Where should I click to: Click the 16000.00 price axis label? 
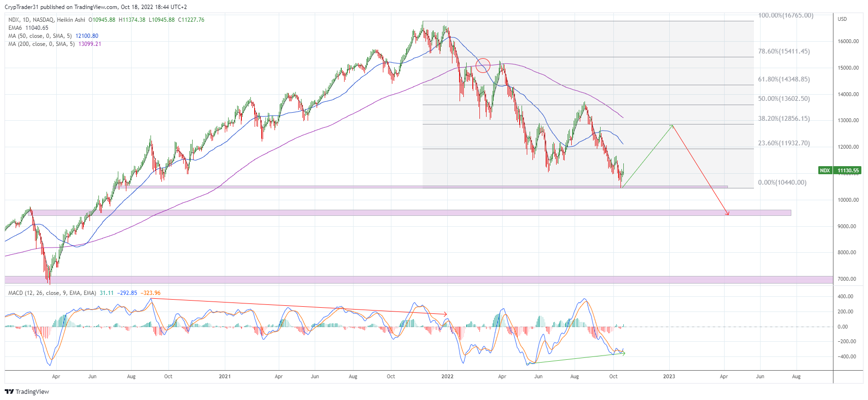click(848, 41)
